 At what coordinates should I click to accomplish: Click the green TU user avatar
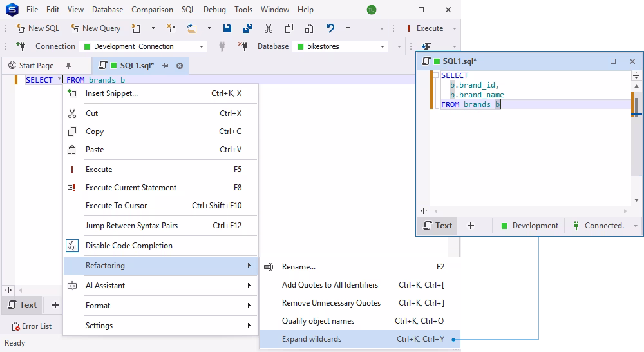(372, 10)
